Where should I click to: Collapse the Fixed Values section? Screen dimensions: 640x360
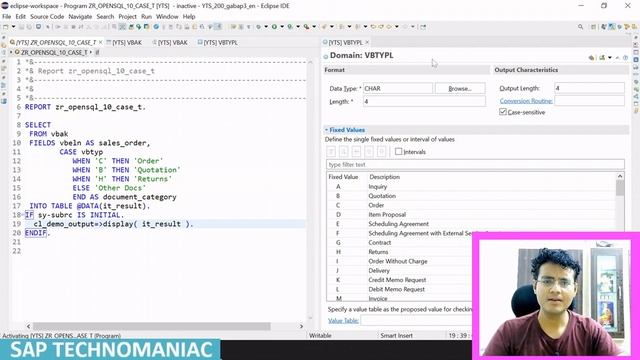coord(327,130)
